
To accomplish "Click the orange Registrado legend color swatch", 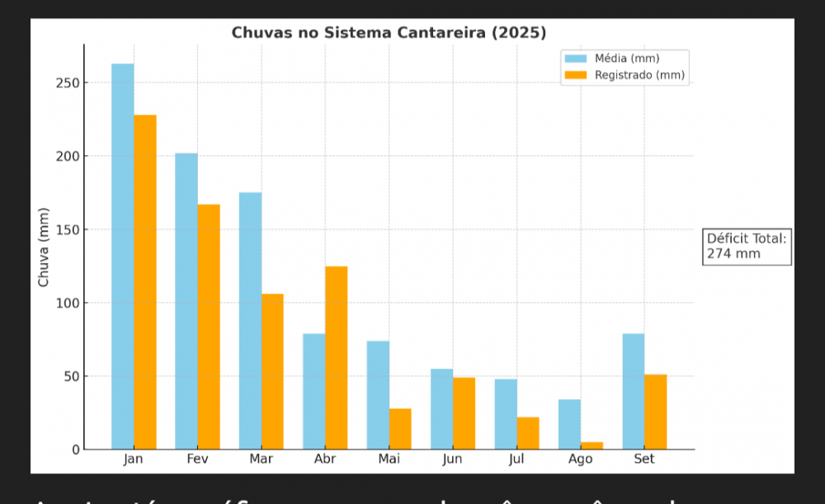I will tap(575, 75).
